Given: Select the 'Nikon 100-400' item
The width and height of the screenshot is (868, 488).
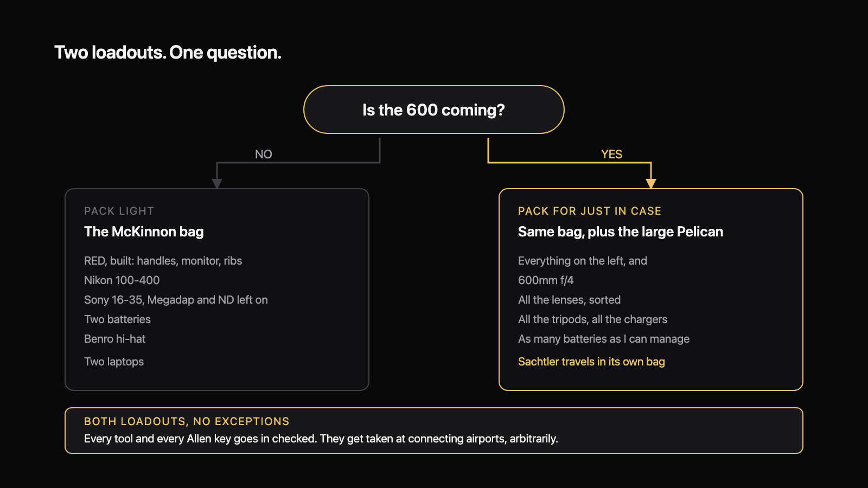Looking at the screenshot, I should [x=122, y=280].
